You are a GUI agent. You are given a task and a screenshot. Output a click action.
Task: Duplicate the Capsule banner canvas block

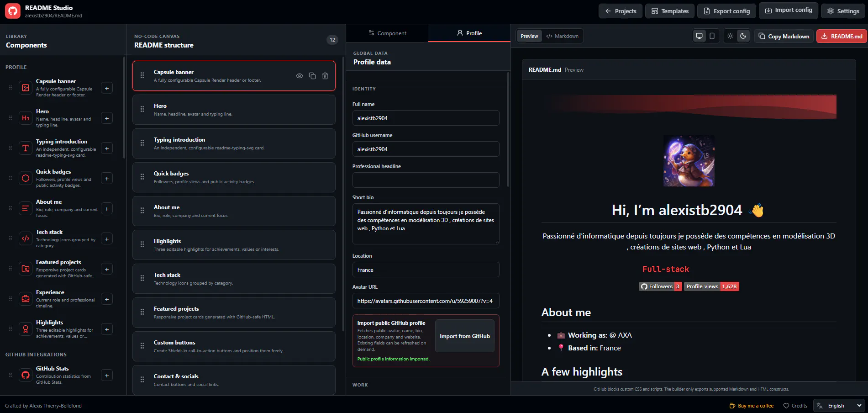(x=312, y=76)
